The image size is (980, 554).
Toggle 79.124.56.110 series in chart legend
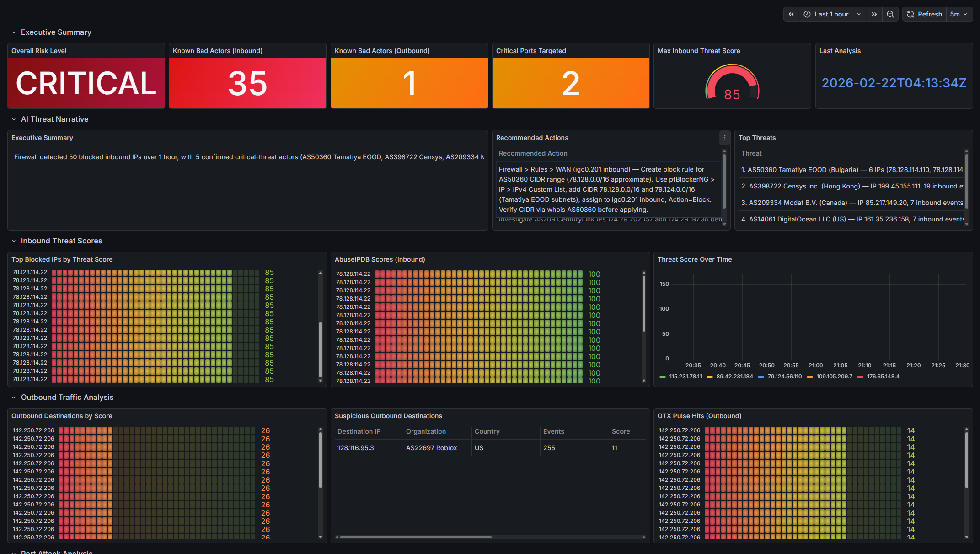click(784, 377)
